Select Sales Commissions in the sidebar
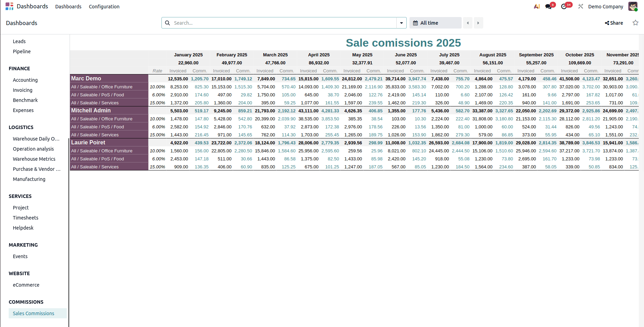Viewport: 644px width, 327px height. [33, 313]
